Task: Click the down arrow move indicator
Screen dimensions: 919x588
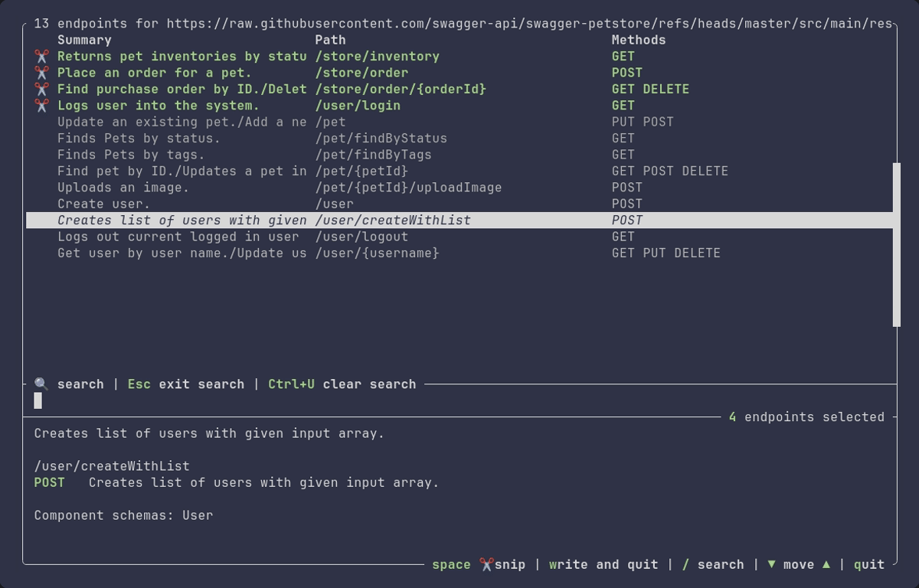Action: [x=771, y=565]
